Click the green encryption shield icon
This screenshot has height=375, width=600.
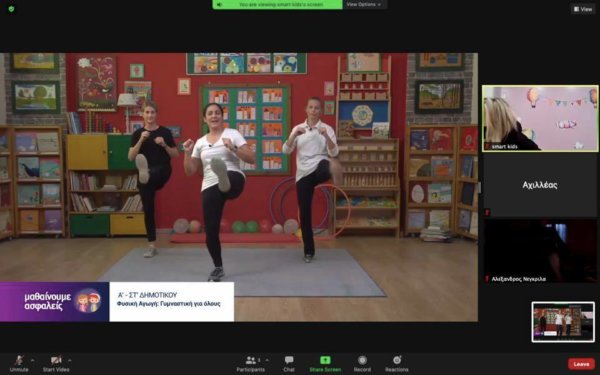11,8
